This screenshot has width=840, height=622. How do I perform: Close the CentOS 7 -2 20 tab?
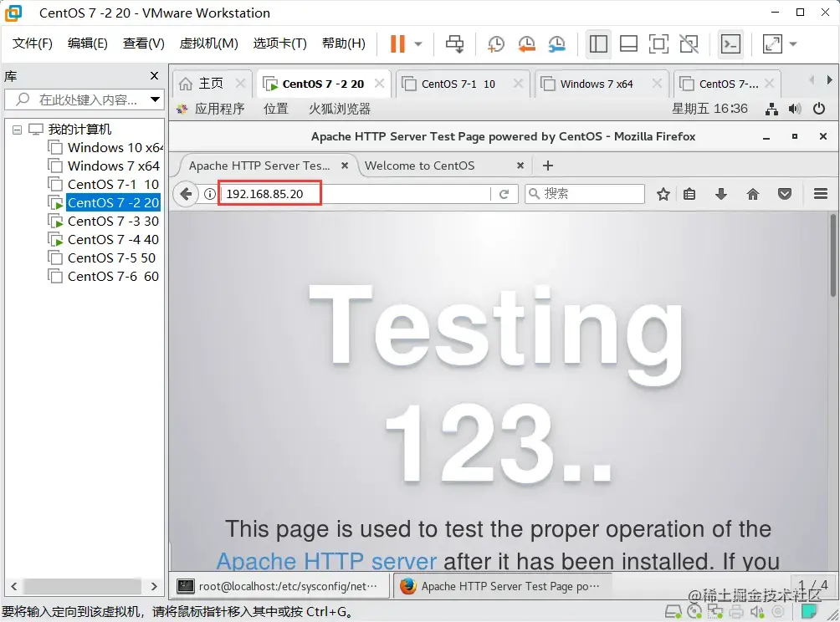click(x=379, y=84)
